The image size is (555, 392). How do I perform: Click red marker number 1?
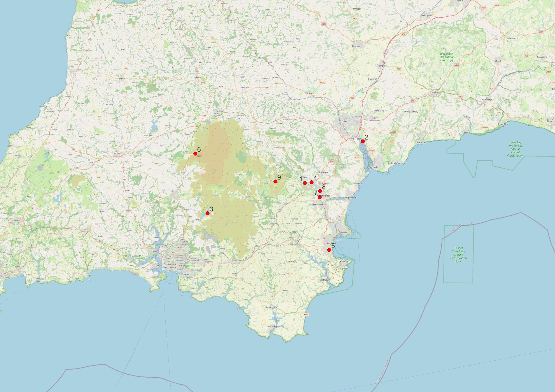point(305,183)
